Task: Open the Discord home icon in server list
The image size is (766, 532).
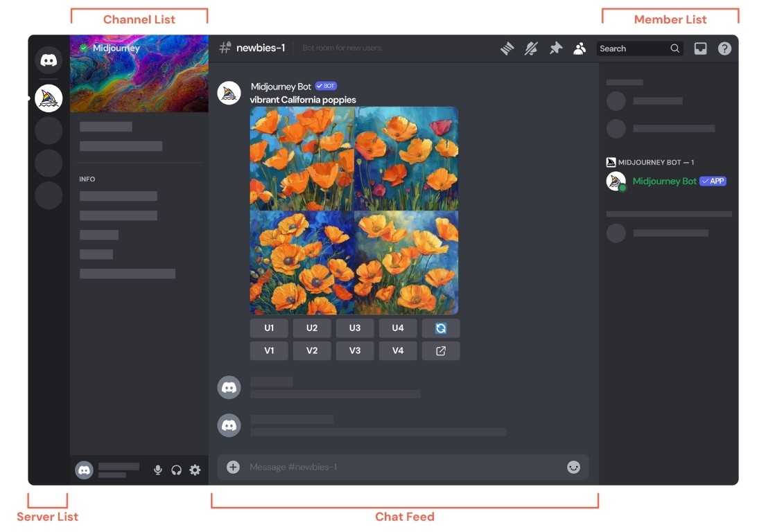Action: [49, 60]
